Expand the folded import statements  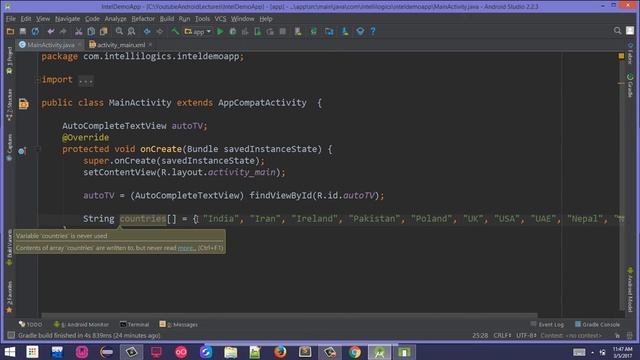(86, 80)
